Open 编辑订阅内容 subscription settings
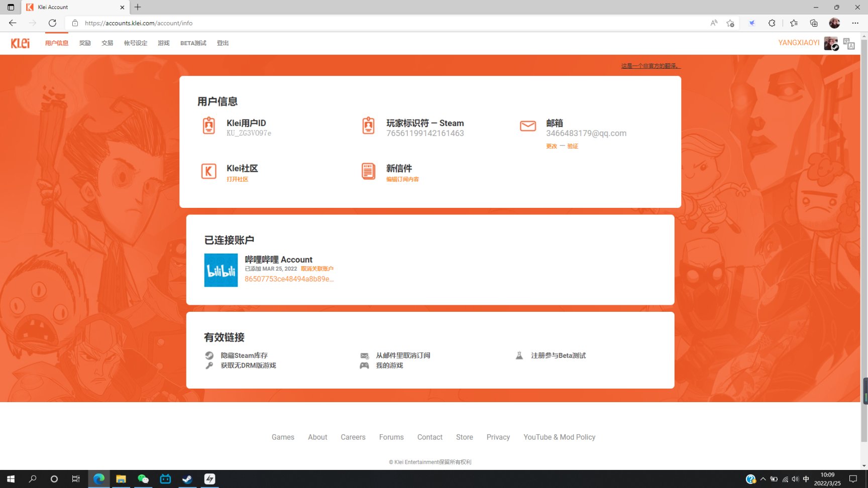Screen dimensions: 868x488 coord(402,179)
